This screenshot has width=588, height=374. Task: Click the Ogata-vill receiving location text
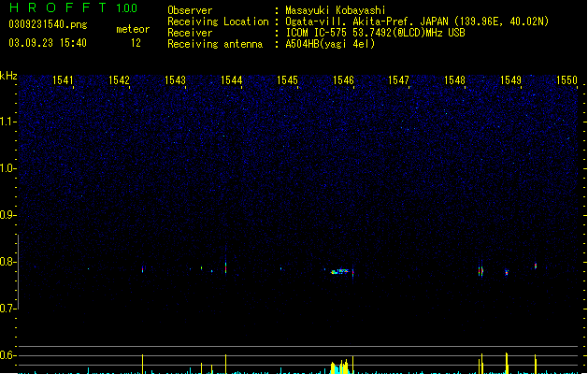(x=417, y=22)
